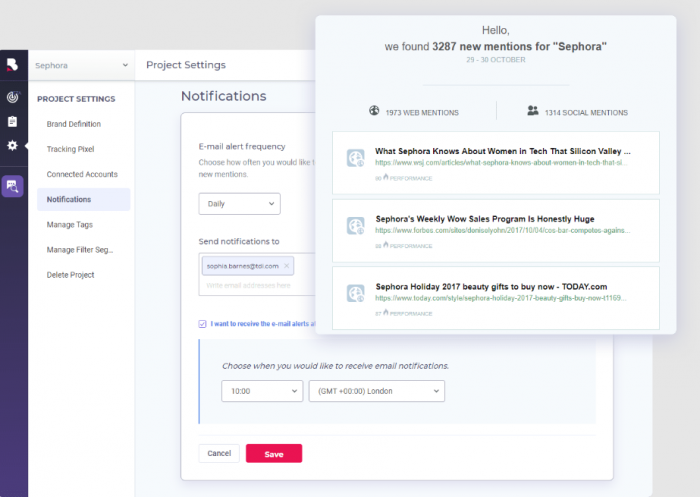Click the '1973 WEB MENTIONS' text
Image resolution: width=700 pixels, height=497 pixels.
[422, 113]
